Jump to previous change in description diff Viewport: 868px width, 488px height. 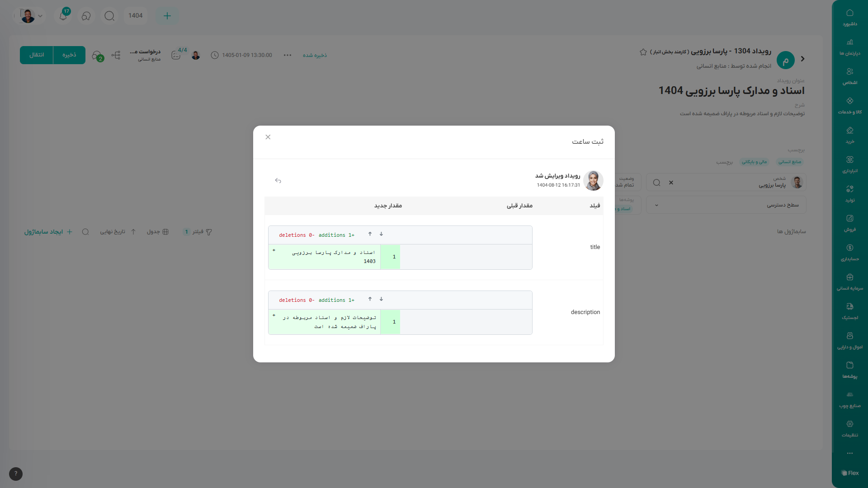coord(370,299)
